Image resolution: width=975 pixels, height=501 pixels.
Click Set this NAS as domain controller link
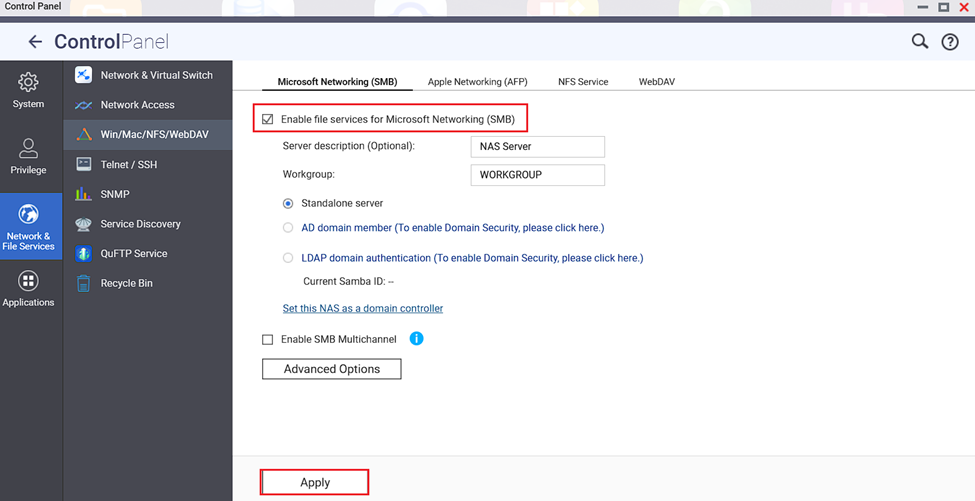coord(362,308)
